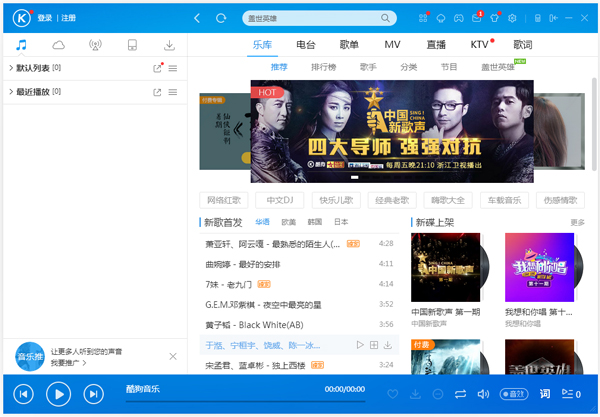Switch to the 歌词 tab
This screenshot has height=417, width=600.
tap(523, 45)
